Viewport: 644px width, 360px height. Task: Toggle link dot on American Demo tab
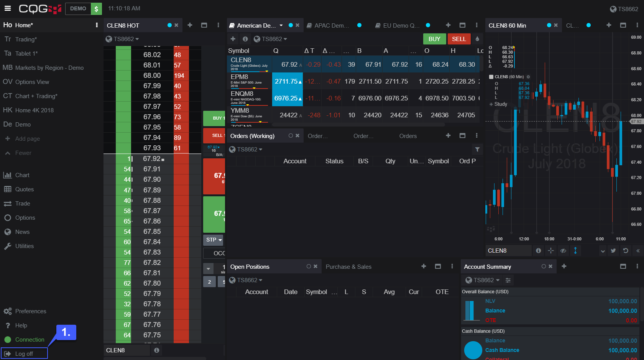[291, 25]
